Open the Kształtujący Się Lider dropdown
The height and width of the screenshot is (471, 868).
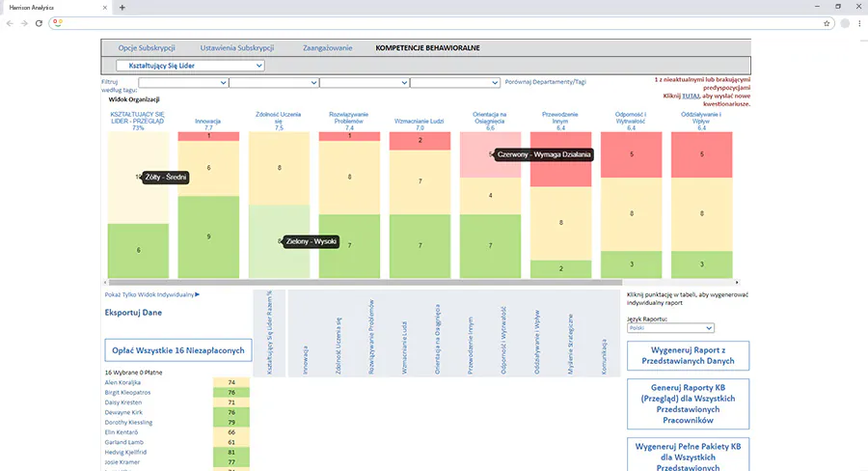[x=190, y=66]
